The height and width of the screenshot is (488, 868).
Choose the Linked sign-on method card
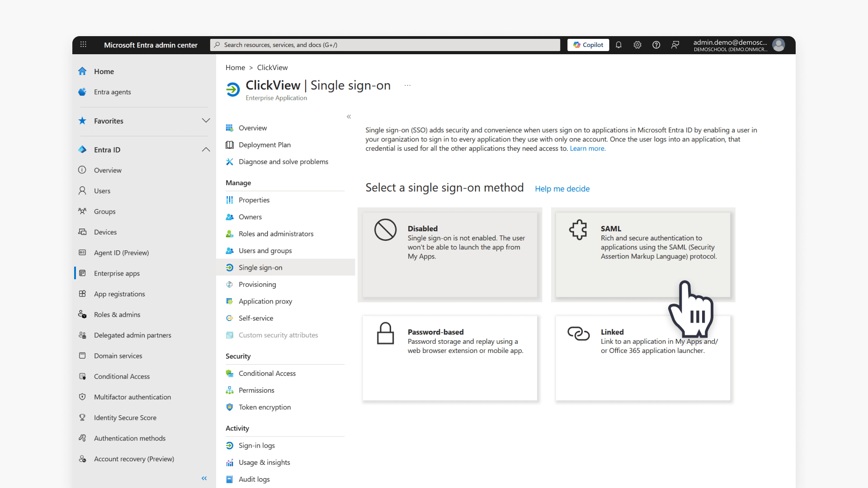(x=643, y=358)
